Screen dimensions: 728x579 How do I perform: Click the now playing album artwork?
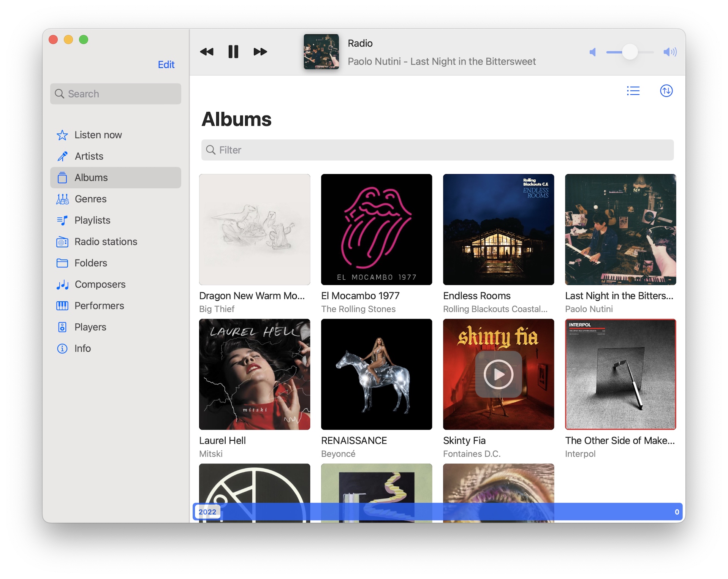321,52
